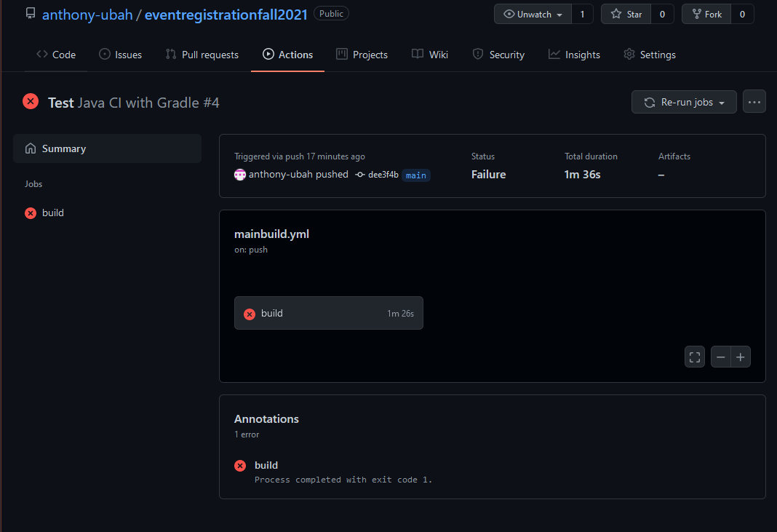Open the Insights tab
The height and width of the screenshot is (532, 777).
click(575, 55)
